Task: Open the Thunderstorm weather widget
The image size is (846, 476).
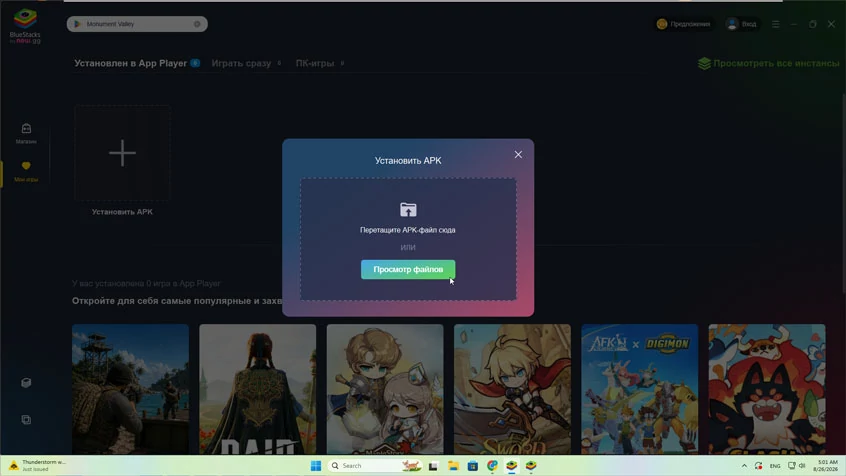Action: pyautogui.click(x=37, y=465)
